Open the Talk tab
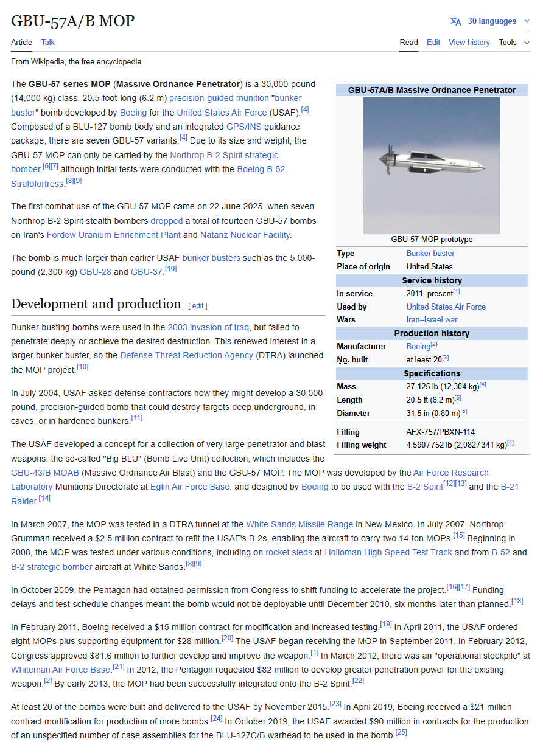The image size is (543, 756). [x=48, y=42]
